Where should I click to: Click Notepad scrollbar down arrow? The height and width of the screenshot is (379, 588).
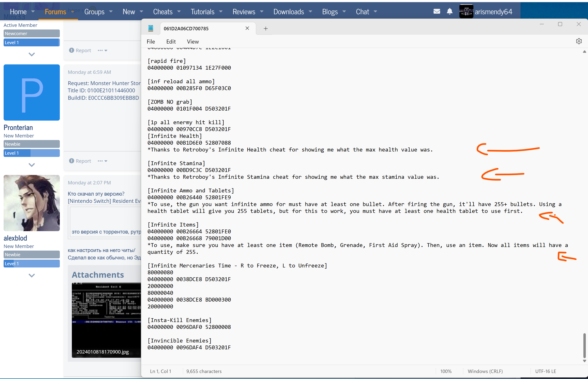[584, 361]
